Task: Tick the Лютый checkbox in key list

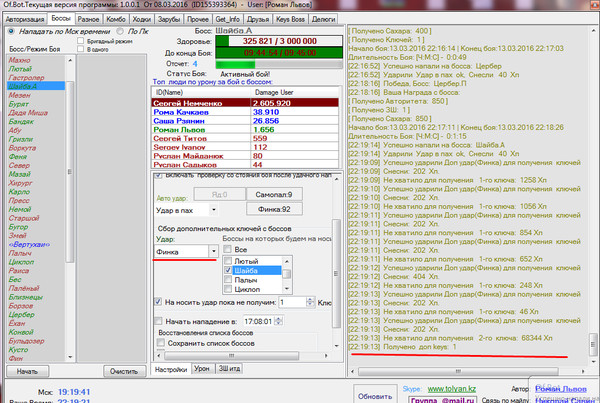Action: [x=228, y=261]
